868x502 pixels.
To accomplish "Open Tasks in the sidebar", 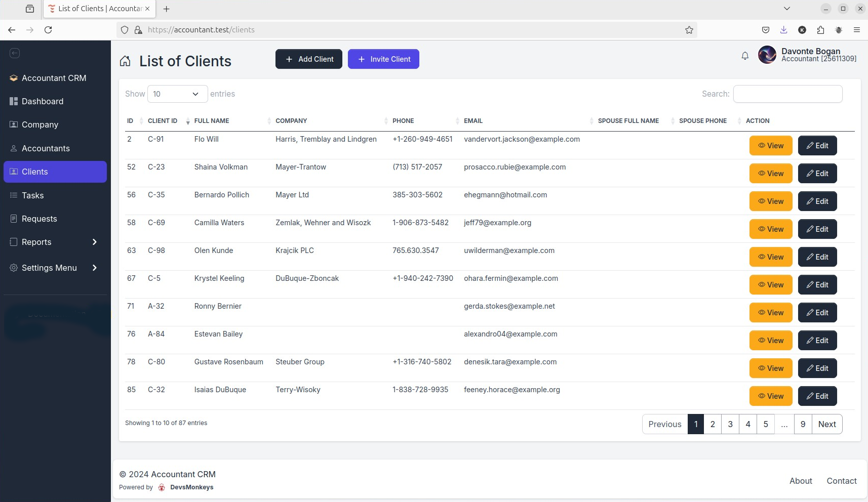I will 55,195.
